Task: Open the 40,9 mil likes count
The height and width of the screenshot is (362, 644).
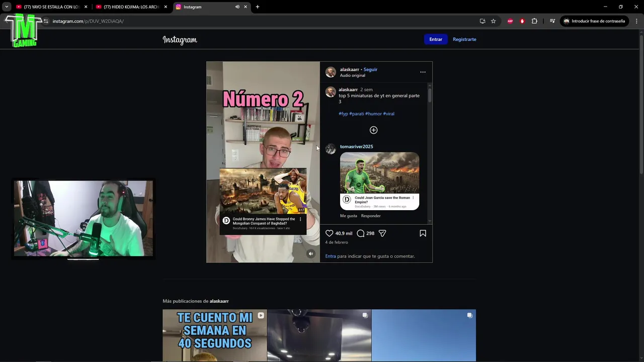Action: point(344,233)
